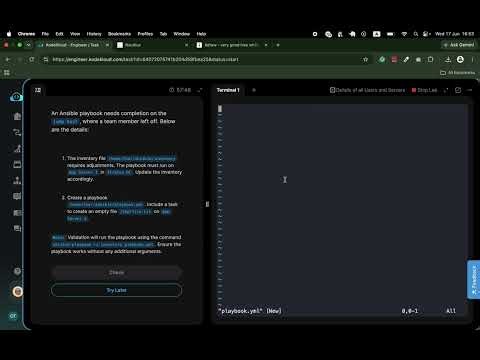Open the apps grid in bookmarks bar
Screen dimensions: 480x360
pos(7,73)
